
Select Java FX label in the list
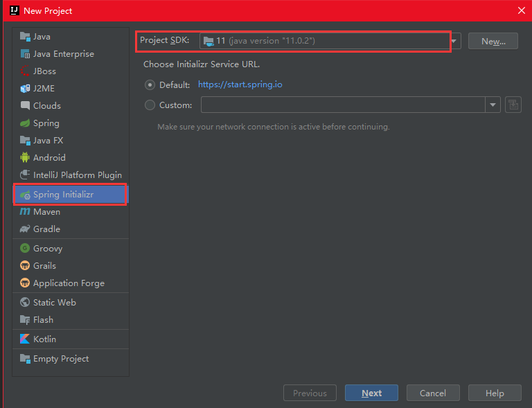point(48,141)
